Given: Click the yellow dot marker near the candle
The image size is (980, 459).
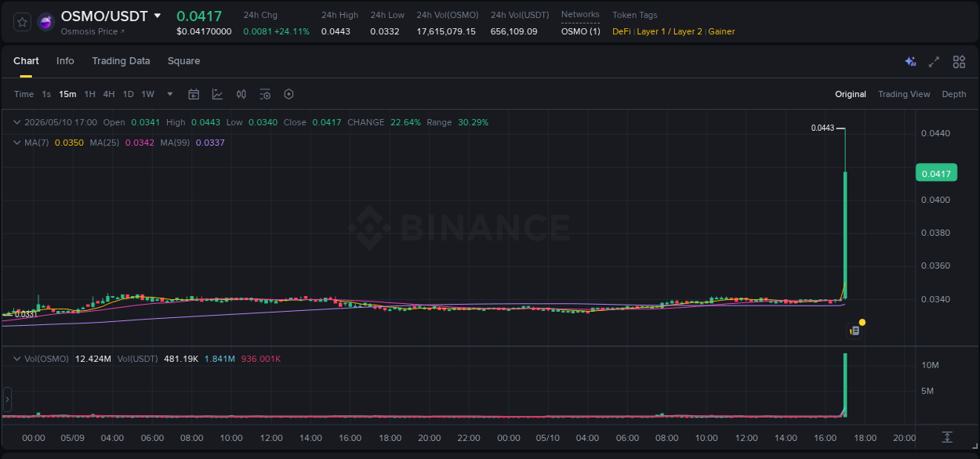Looking at the screenshot, I should 862,322.
